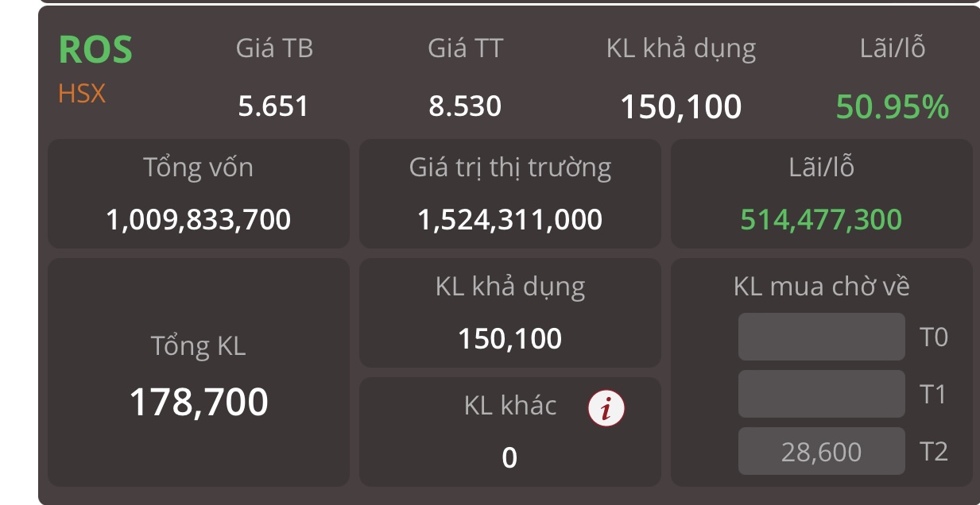Screen dimensions: 980x505
Task: Select the ROS stock ticker symbol
Action: coord(95,50)
